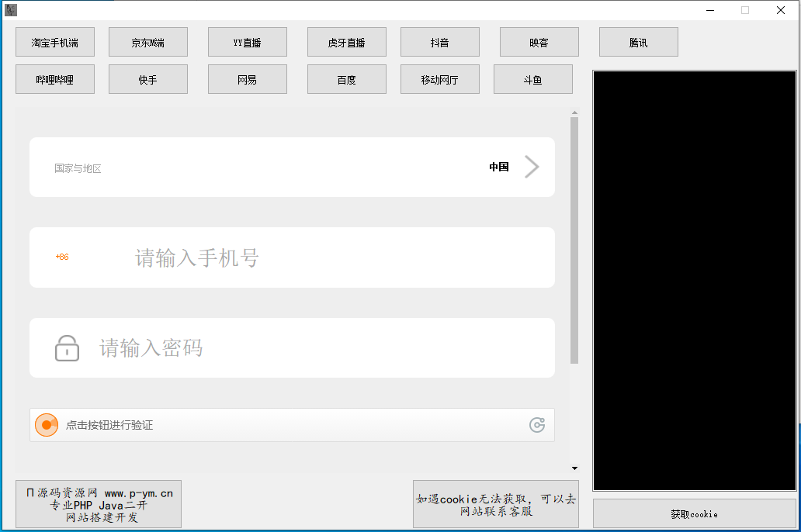Click the vertical scrollbar thumb
801x532 pixels.
point(574,240)
